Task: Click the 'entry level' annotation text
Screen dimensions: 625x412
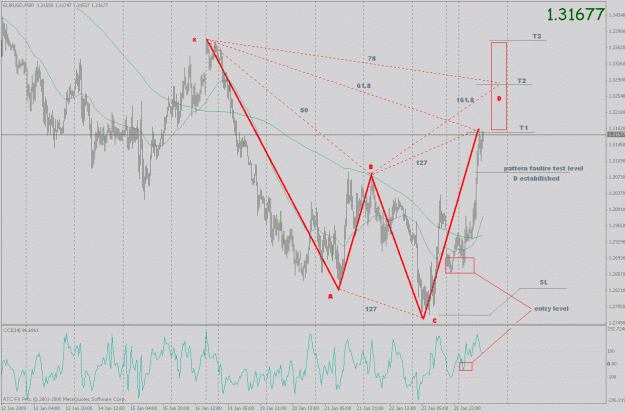Action: [551, 308]
